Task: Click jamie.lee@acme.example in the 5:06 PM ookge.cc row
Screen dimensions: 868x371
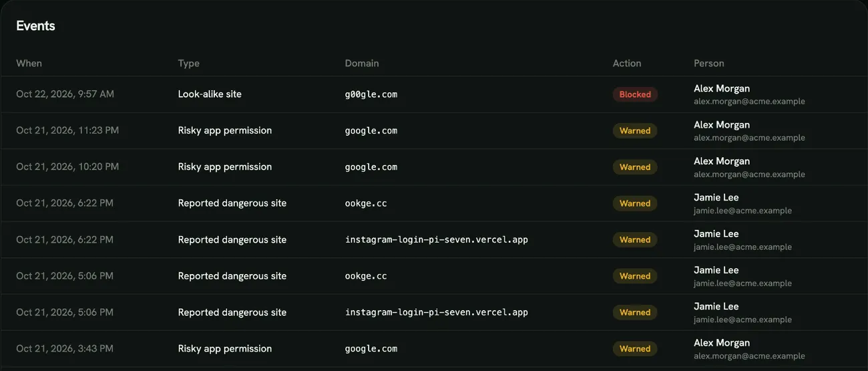Action: click(x=742, y=283)
